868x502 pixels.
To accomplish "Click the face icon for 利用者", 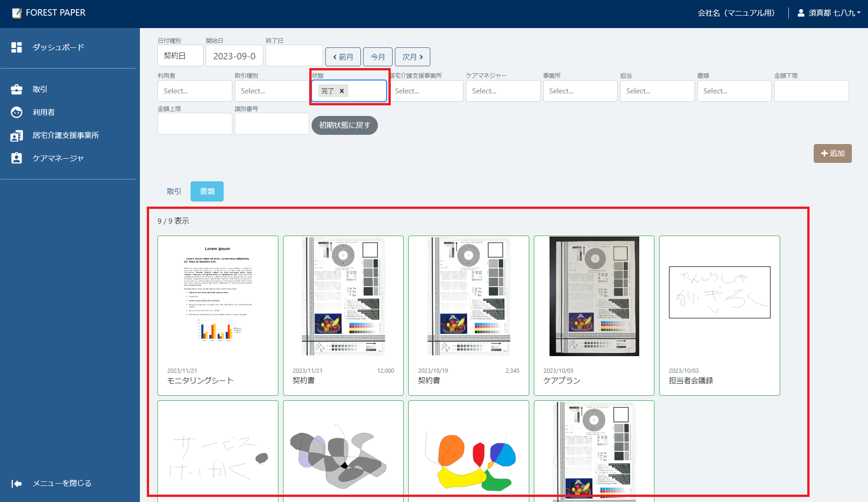I will 17,112.
